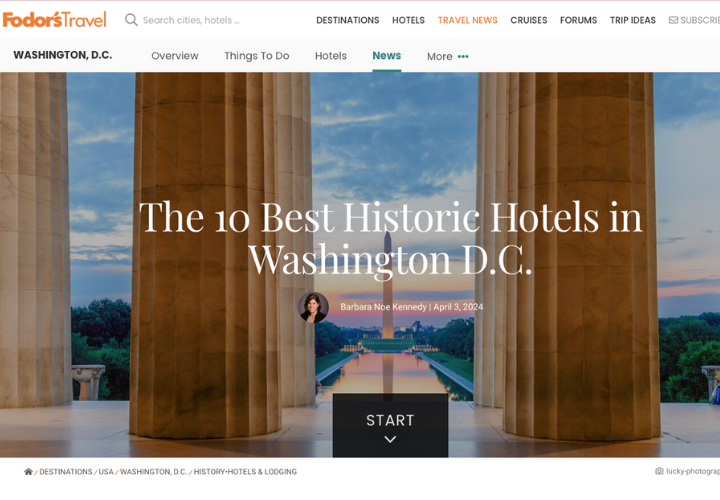Click the home icon in breadcrumb
Viewport: 720px width, 500px height.
click(28, 472)
